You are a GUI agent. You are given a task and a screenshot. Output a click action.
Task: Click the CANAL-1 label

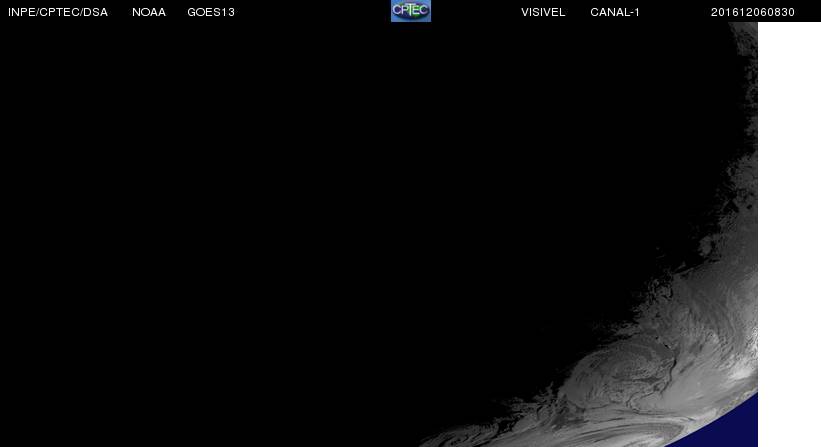point(615,12)
